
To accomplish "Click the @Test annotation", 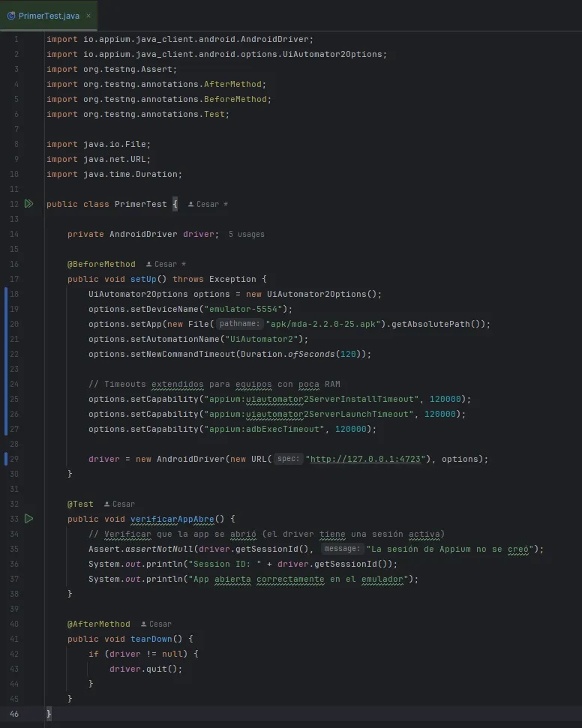I will 80,505.
